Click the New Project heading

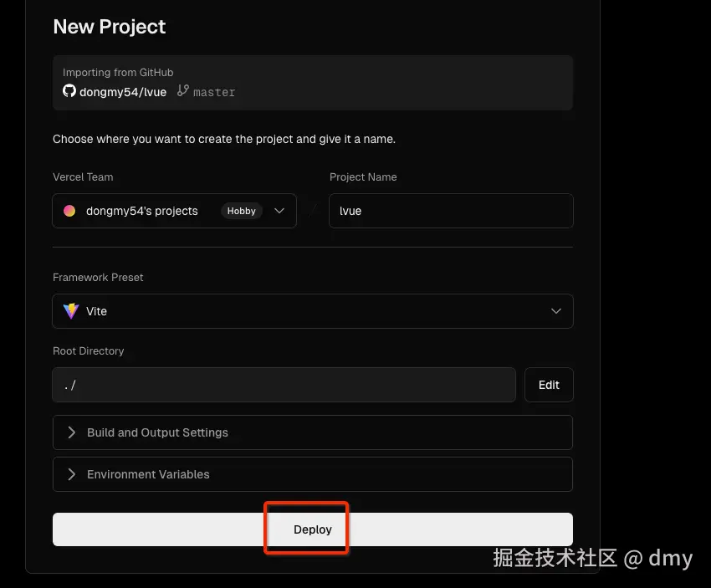pos(110,27)
